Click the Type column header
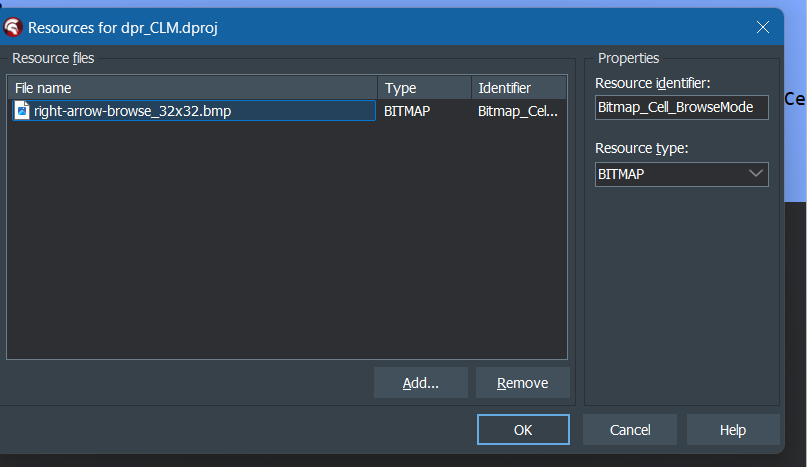This screenshot has width=807, height=467. point(425,88)
